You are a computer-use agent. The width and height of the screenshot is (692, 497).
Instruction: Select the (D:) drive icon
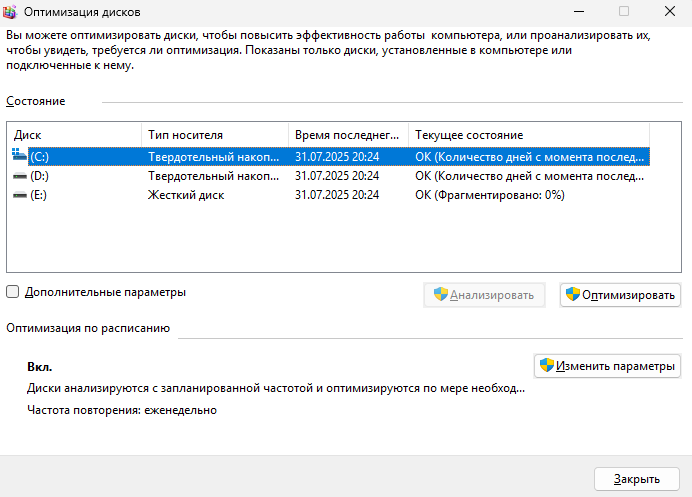20,176
